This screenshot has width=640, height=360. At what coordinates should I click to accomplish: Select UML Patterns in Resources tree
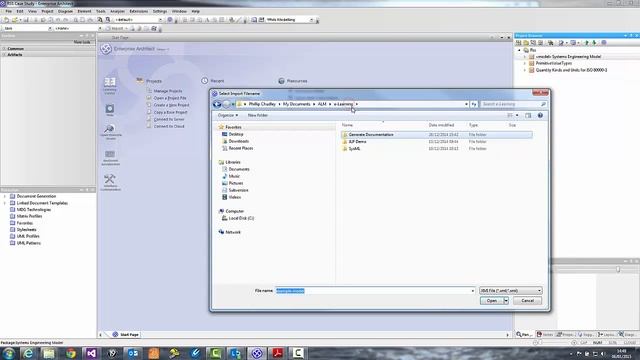coord(29,243)
